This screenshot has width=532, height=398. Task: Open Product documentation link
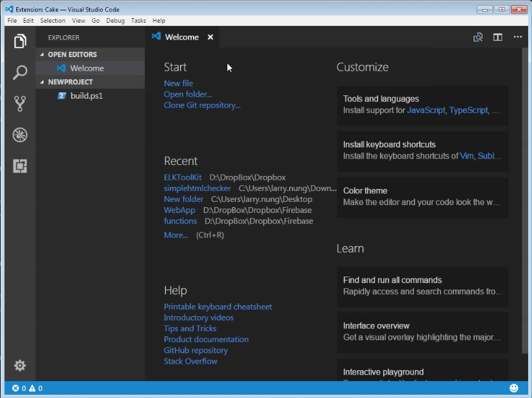click(x=206, y=340)
